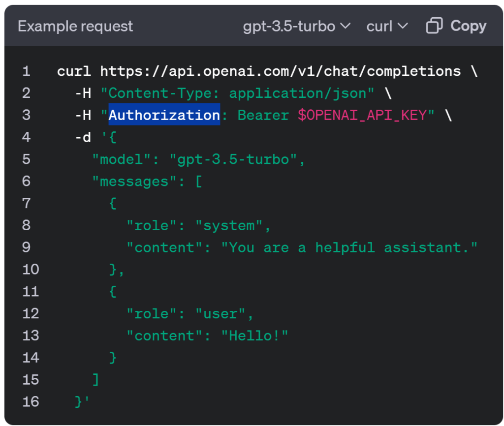The width and height of the screenshot is (504, 426).
Task: Click the Example request title
Action: pyautogui.click(x=75, y=26)
